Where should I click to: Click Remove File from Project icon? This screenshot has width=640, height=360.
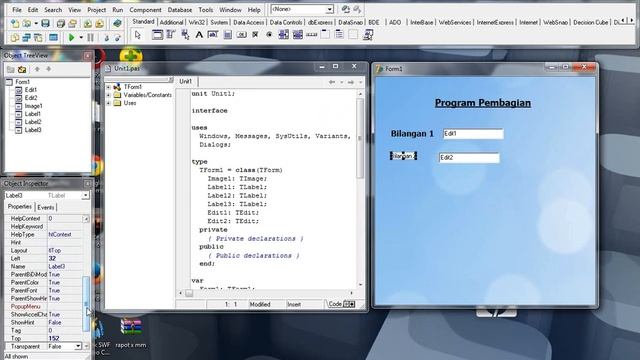point(100,24)
